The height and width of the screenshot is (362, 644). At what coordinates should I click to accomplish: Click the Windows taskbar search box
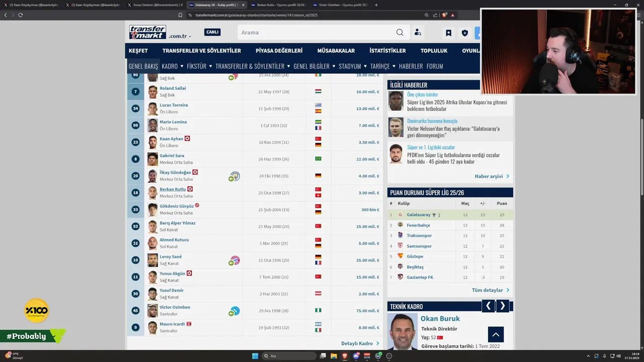288,356
